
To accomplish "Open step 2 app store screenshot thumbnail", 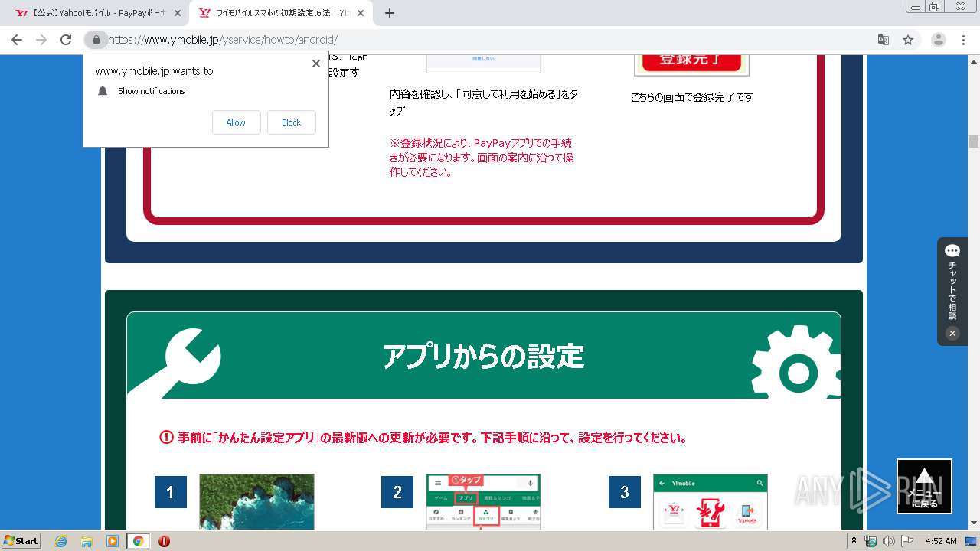I will click(x=483, y=501).
